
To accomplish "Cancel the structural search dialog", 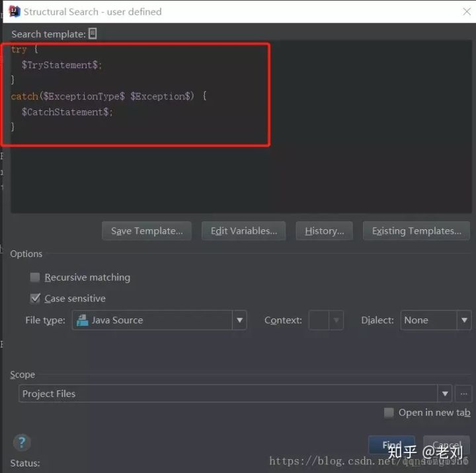I will pos(446,445).
